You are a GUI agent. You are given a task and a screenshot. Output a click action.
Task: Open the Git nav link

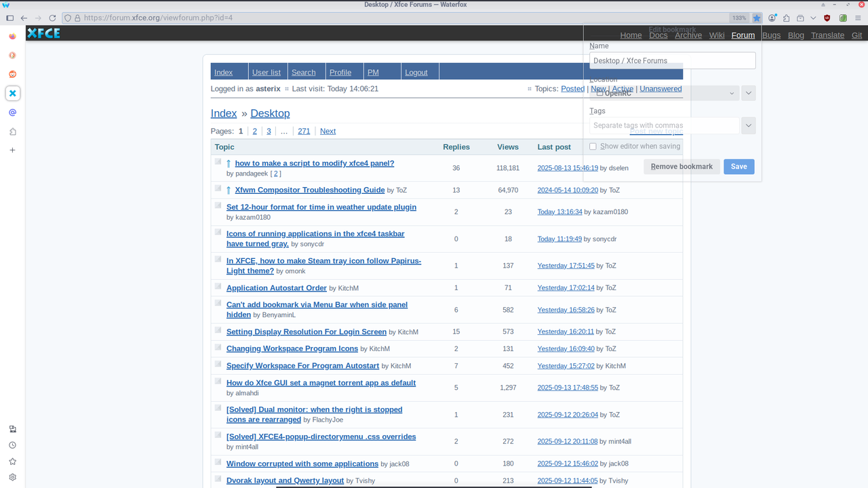[x=856, y=35]
